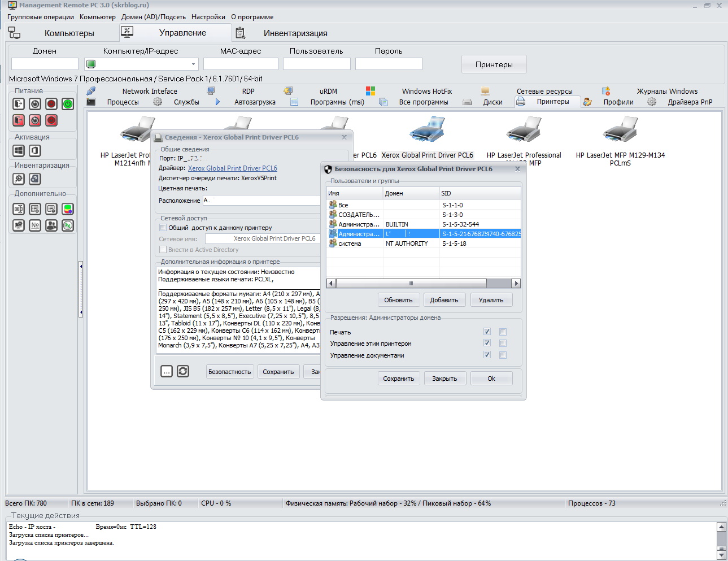The width and height of the screenshot is (728, 561).
Task: Check the empty Печать permission box
Action: pos(503,332)
